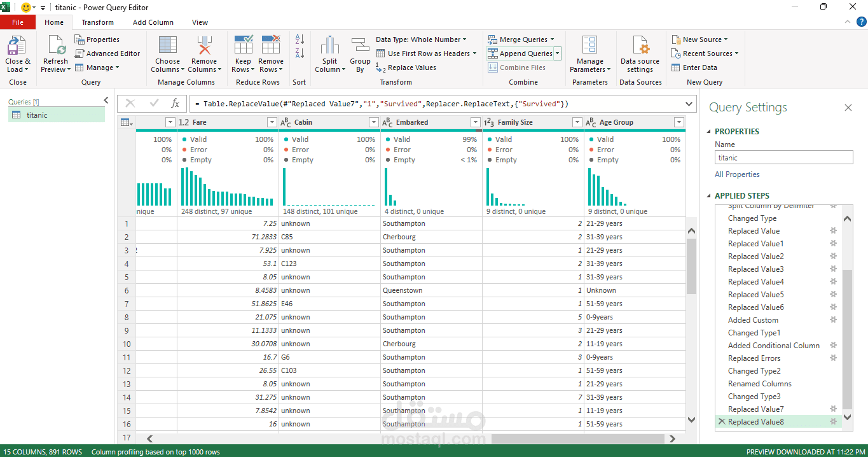Open the Manage dropdown
The height and width of the screenshot is (457, 868).
point(97,67)
